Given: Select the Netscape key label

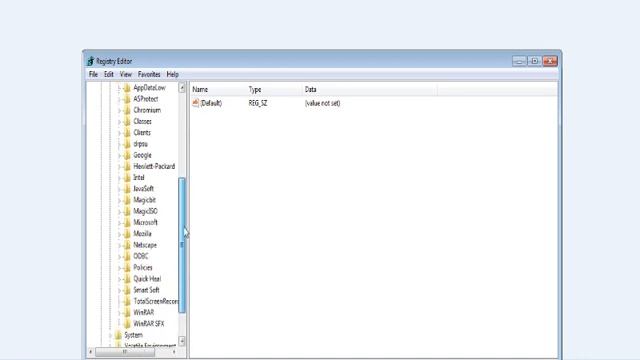Looking at the screenshot, I should click(145, 245).
